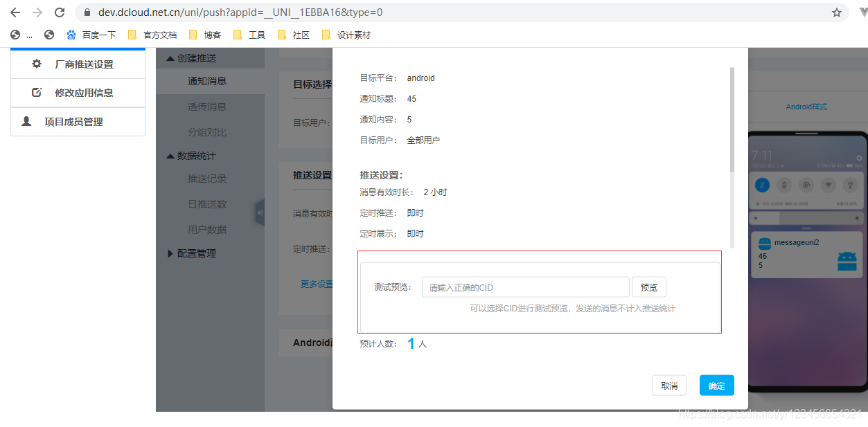Image resolution: width=868 pixels, height=427 pixels.
Task: Click the messageuni2 notification title text
Action: coord(797,243)
